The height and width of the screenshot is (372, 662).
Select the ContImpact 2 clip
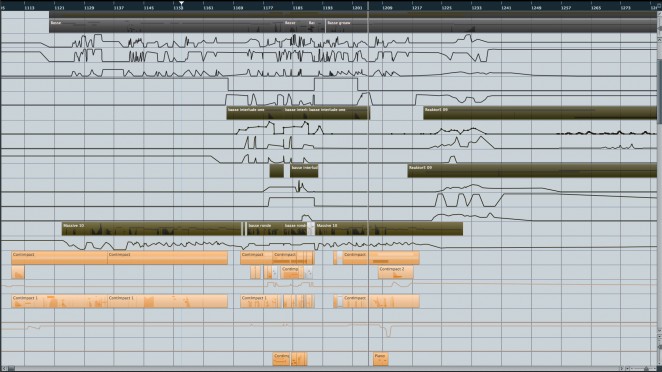pyautogui.click(x=396, y=272)
